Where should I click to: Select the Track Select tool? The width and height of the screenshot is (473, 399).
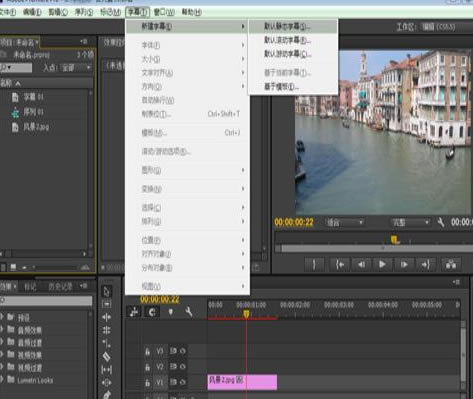point(107,304)
